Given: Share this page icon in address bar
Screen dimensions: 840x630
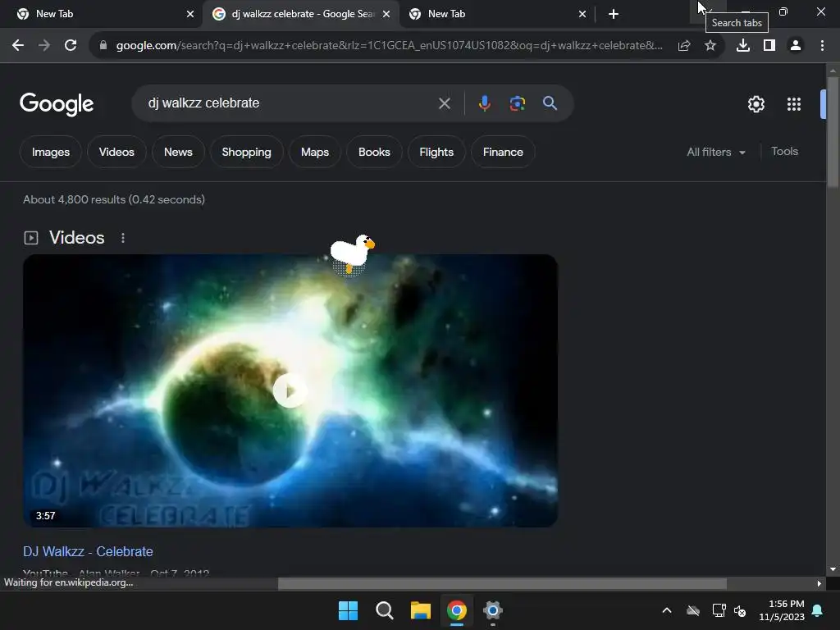Looking at the screenshot, I should click(x=684, y=46).
